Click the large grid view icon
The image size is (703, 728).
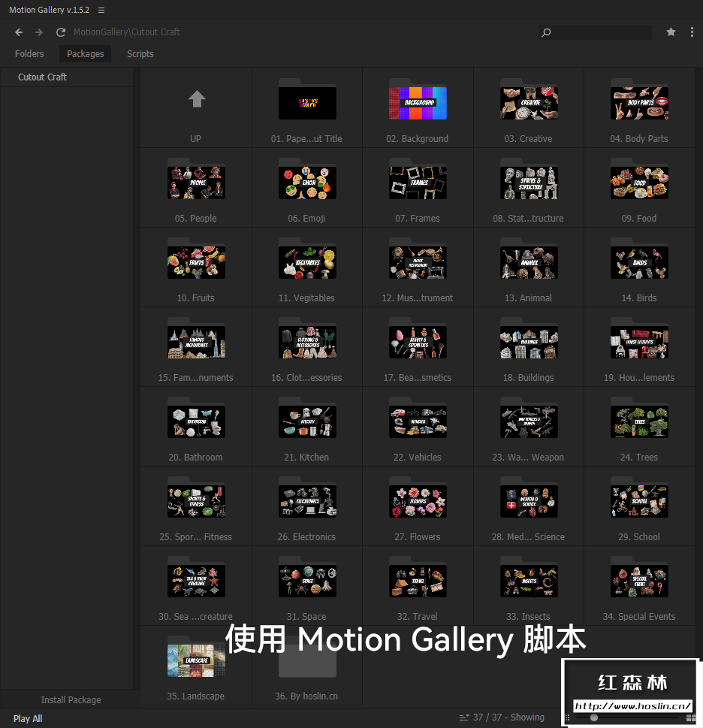tap(692, 717)
